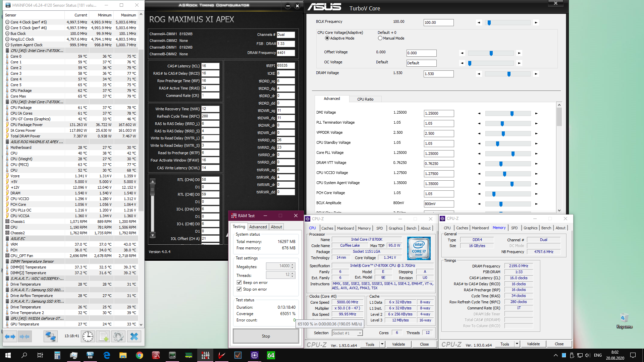Click increase arrow for DRAM Voltage

536,74
